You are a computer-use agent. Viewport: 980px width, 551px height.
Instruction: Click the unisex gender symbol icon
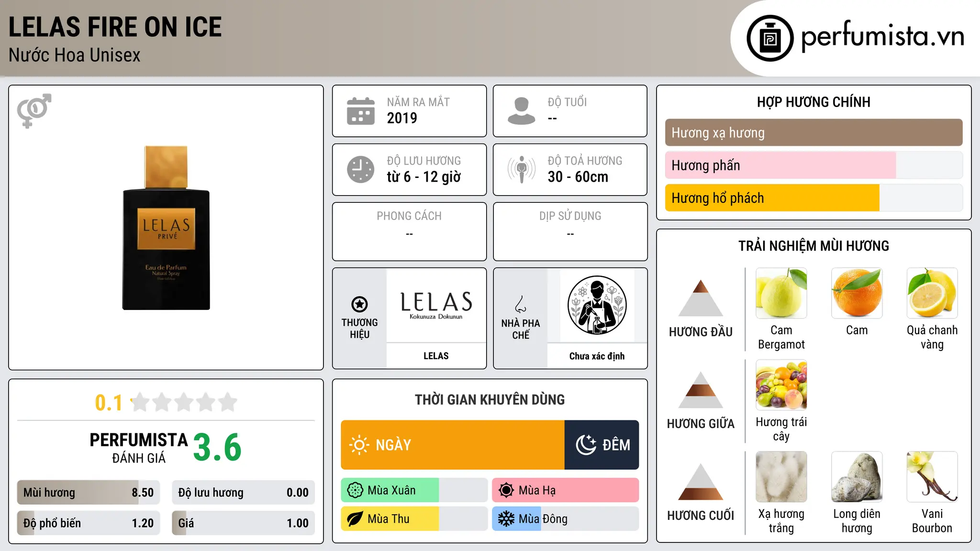34,110
